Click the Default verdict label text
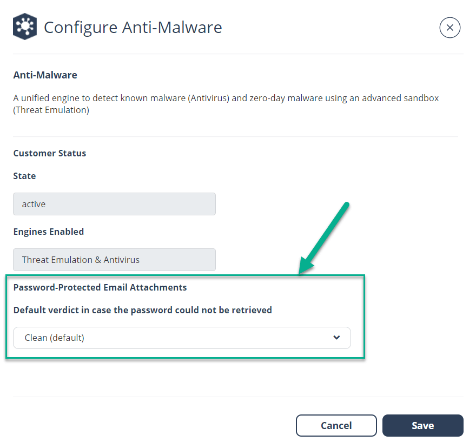Screen dimensions: 476x448 [143, 310]
